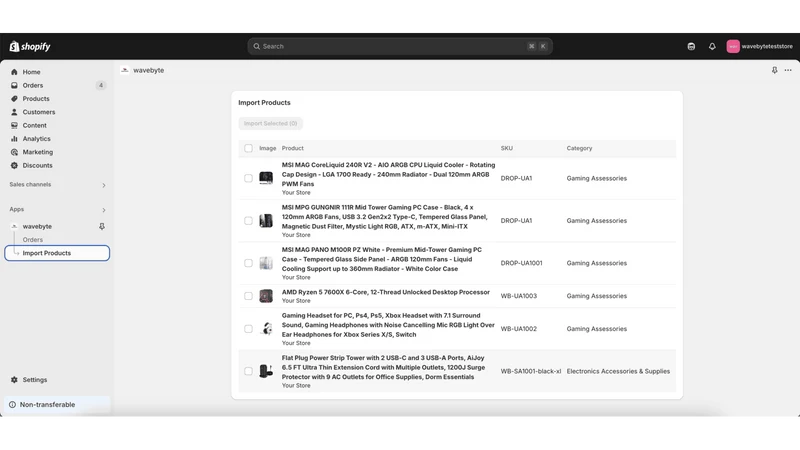This screenshot has height=450, width=800.
Task: Open the three-dot app menu
Action: click(788, 70)
